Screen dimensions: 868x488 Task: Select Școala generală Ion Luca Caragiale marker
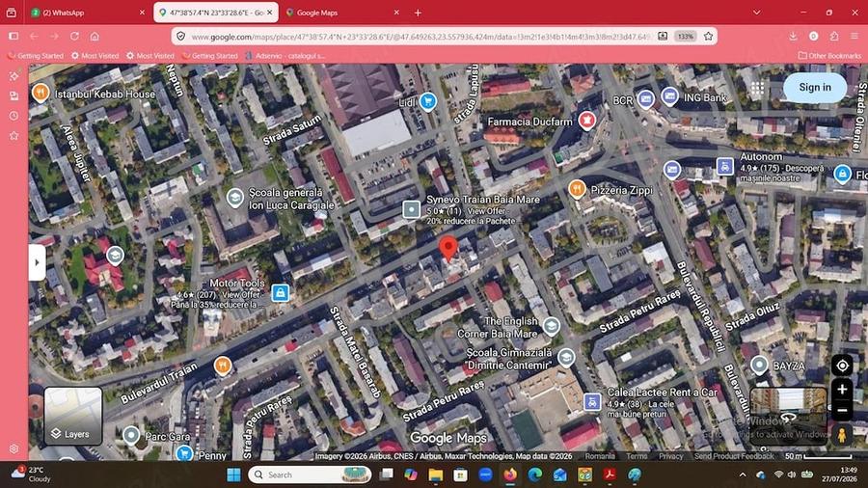tap(234, 198)
